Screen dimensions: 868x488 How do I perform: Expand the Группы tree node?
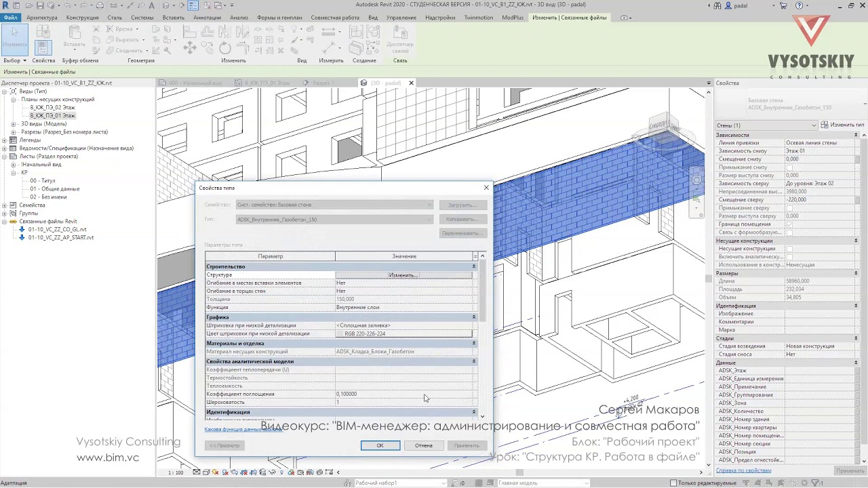point(5,213)
